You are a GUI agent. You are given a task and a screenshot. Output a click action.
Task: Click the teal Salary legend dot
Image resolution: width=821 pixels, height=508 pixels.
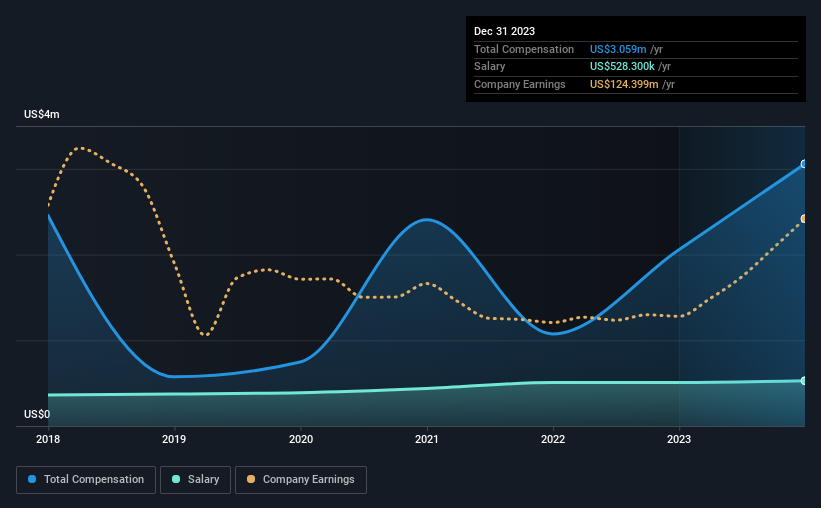pyautogui.click(x=176, y=479)
